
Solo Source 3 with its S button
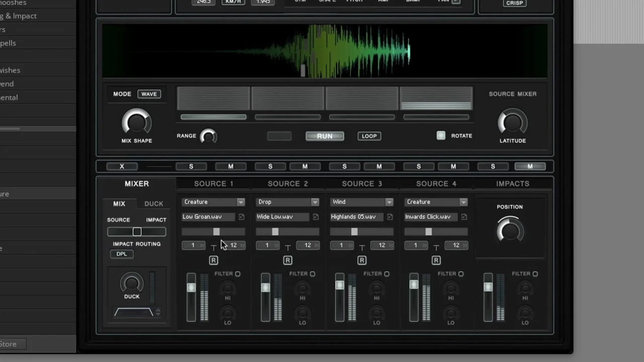click(345, 166)
